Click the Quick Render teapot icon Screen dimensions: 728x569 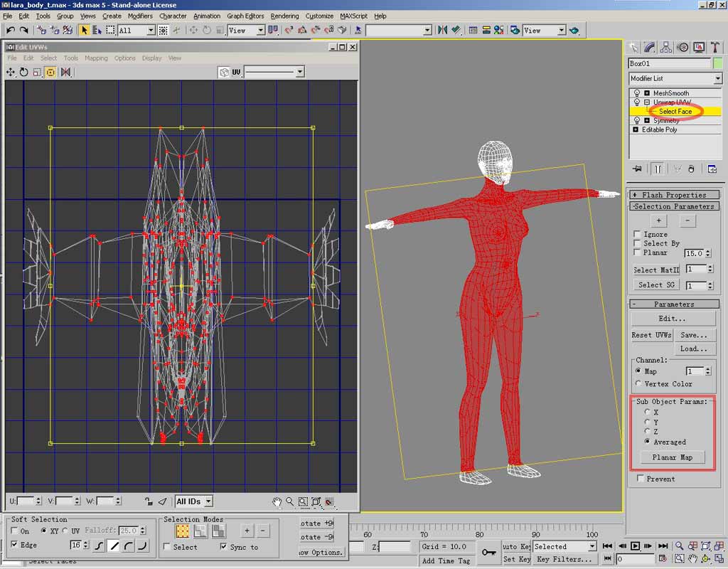click(574, 31)
